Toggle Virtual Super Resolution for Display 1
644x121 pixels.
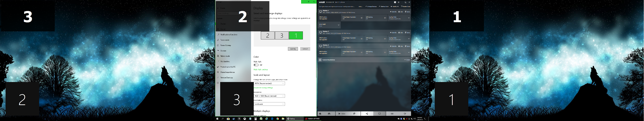tap(361, 18)
